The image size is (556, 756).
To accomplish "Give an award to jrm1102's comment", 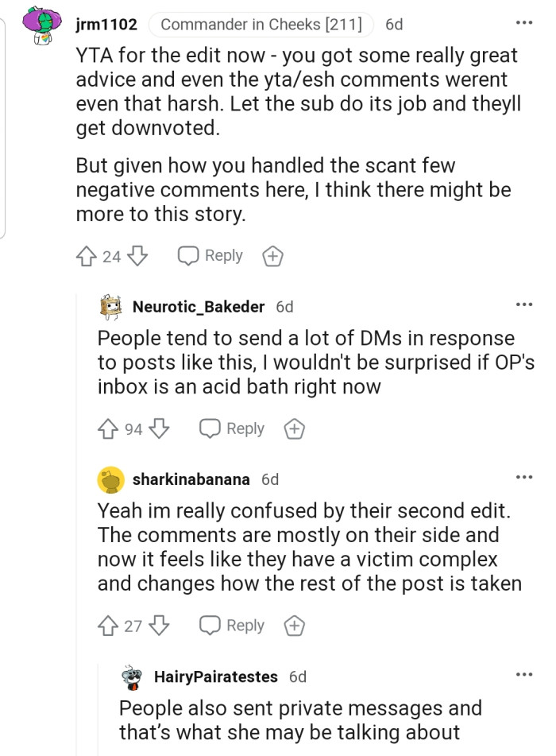I will click(272, 255).
